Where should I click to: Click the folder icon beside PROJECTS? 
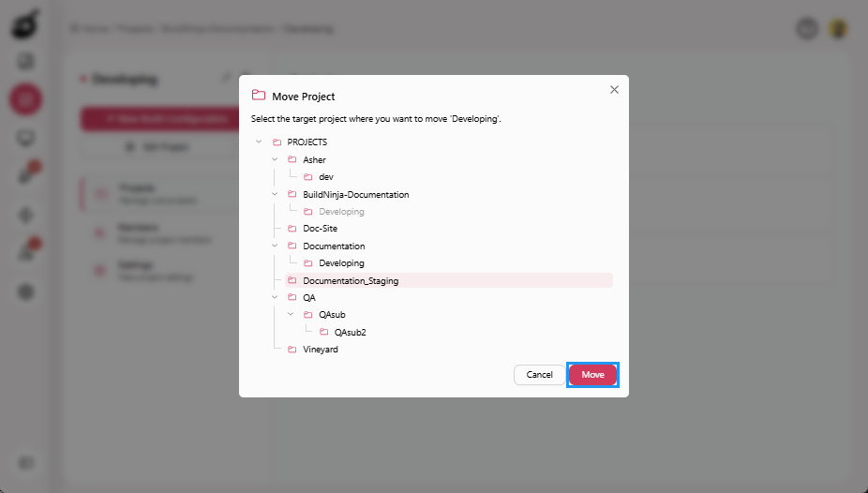[x=277, y=142]
